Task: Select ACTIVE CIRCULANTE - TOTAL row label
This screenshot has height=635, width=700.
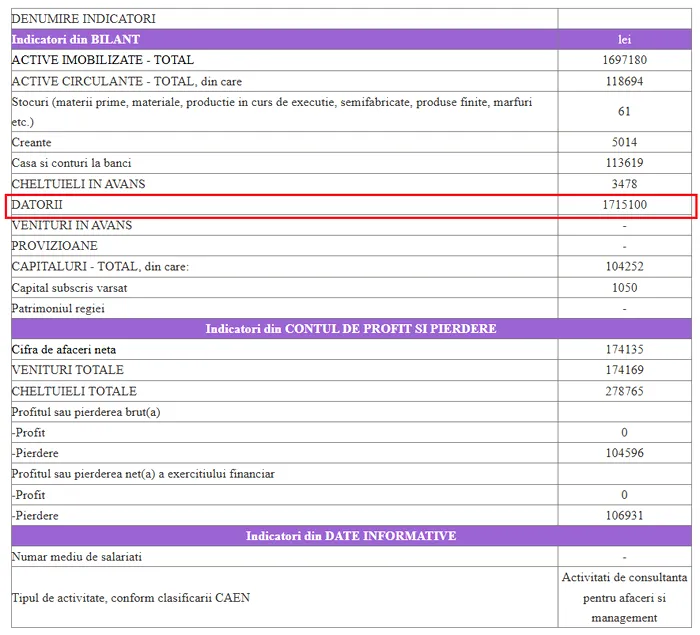Action: (x=126, y=81)
